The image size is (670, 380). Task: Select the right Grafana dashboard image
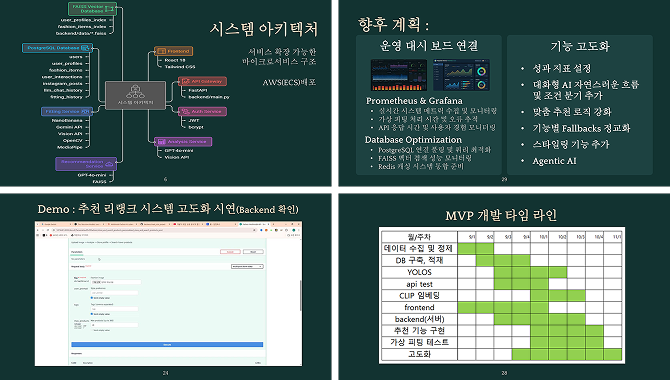click(461, 75)
